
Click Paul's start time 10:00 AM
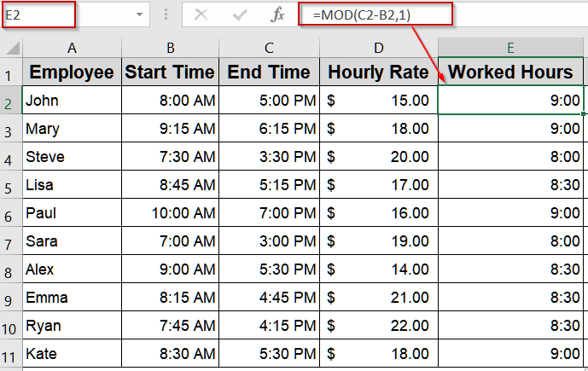pyautogui.click(x=170, y=212)
